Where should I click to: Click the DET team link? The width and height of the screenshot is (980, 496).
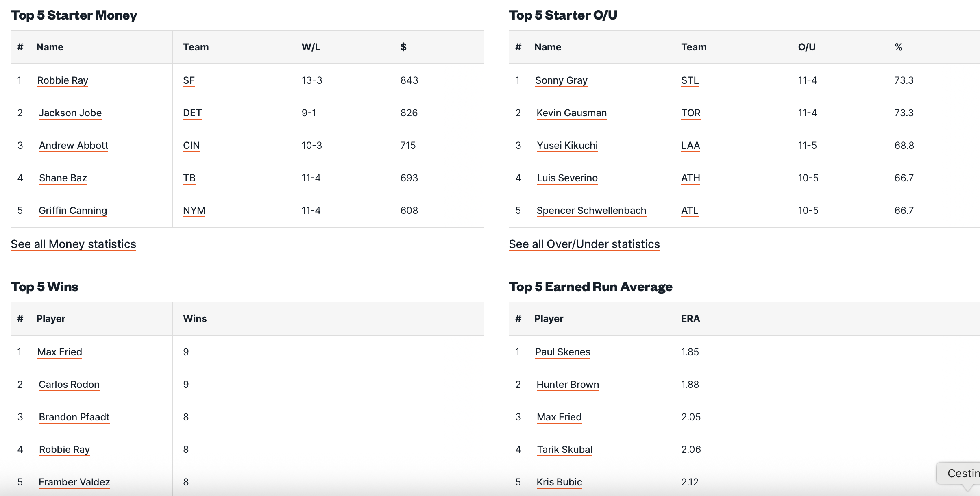[x=192, y=113]
